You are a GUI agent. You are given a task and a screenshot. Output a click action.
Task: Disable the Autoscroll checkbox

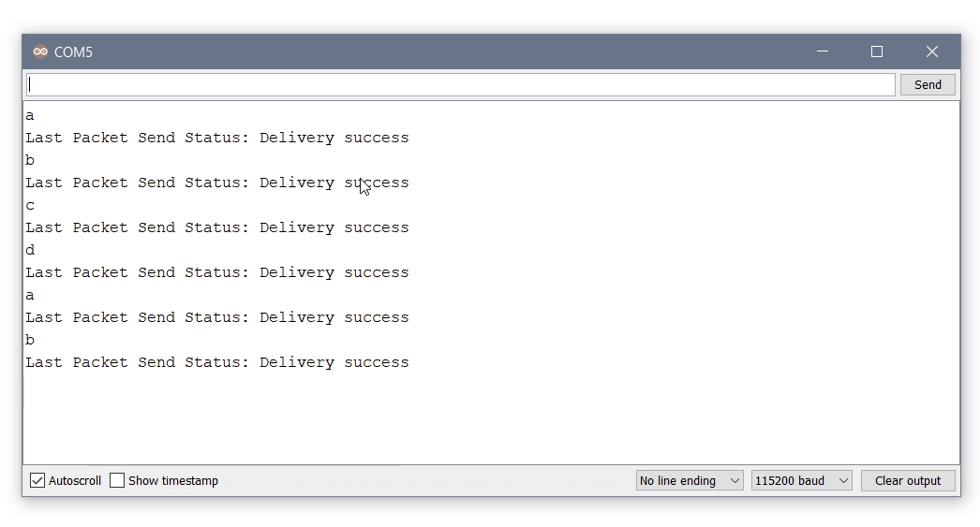coord(37,480)
